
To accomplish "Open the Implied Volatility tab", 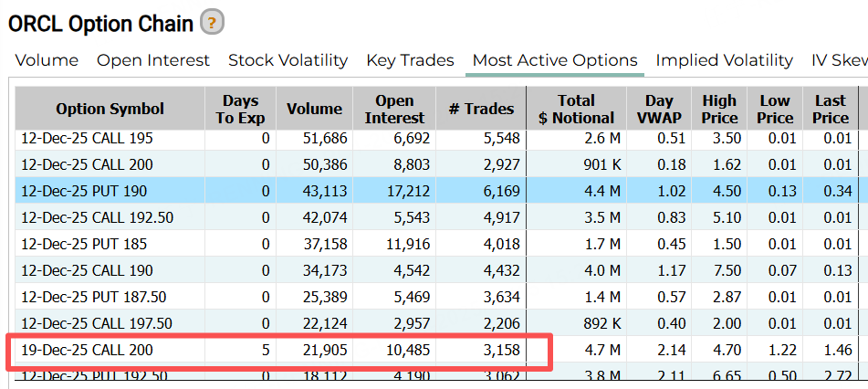I will pyautogui.click(x=724, y=60).
